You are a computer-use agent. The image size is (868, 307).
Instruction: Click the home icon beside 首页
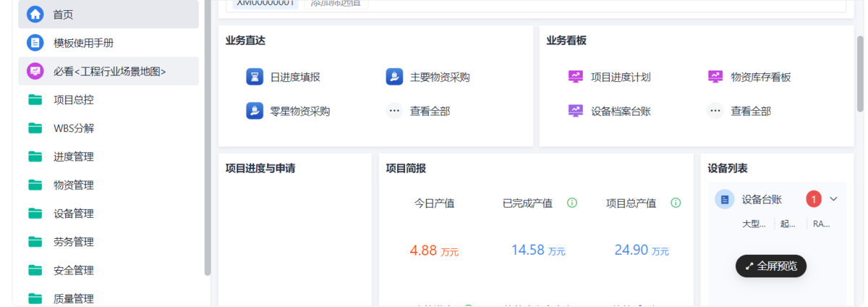coord(35,14)
